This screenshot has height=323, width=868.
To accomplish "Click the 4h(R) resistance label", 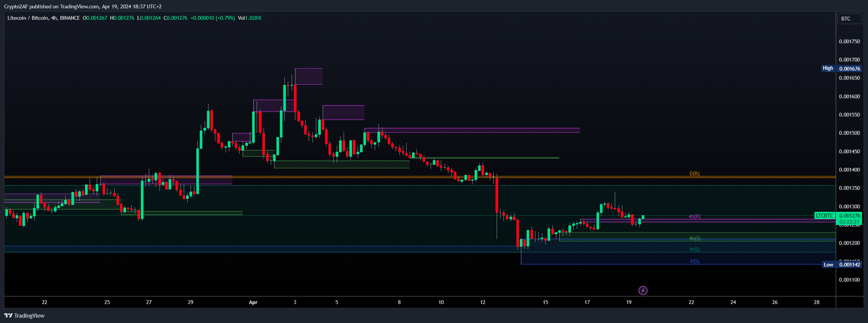I will click(695, 217).
